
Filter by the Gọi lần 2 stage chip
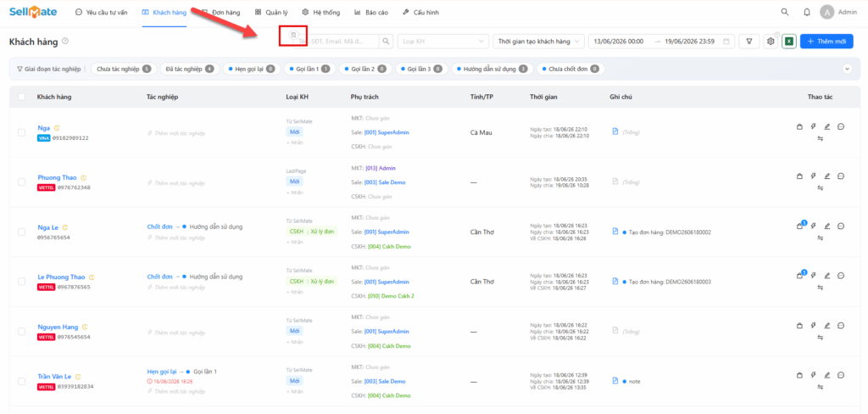(365, 70)
